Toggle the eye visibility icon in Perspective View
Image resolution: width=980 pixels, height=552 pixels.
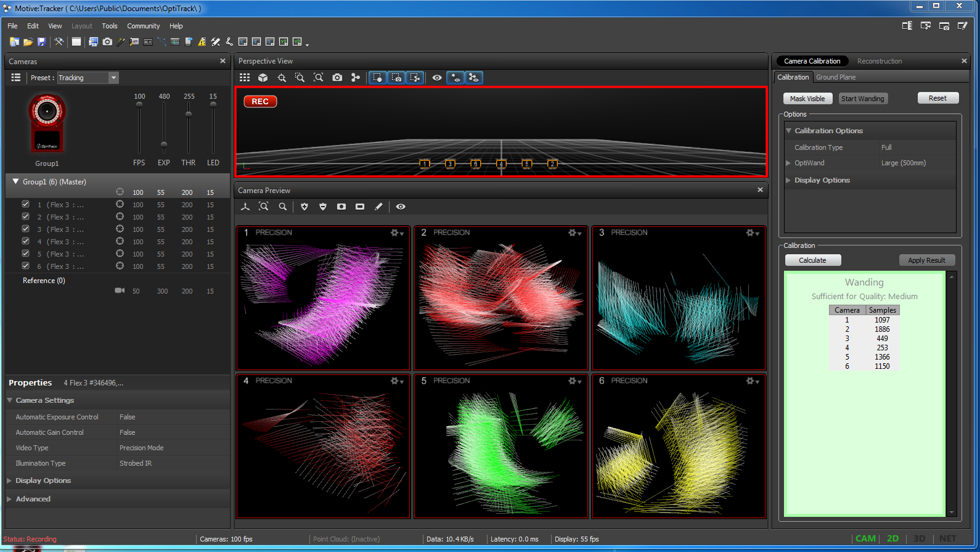[437, 78]
